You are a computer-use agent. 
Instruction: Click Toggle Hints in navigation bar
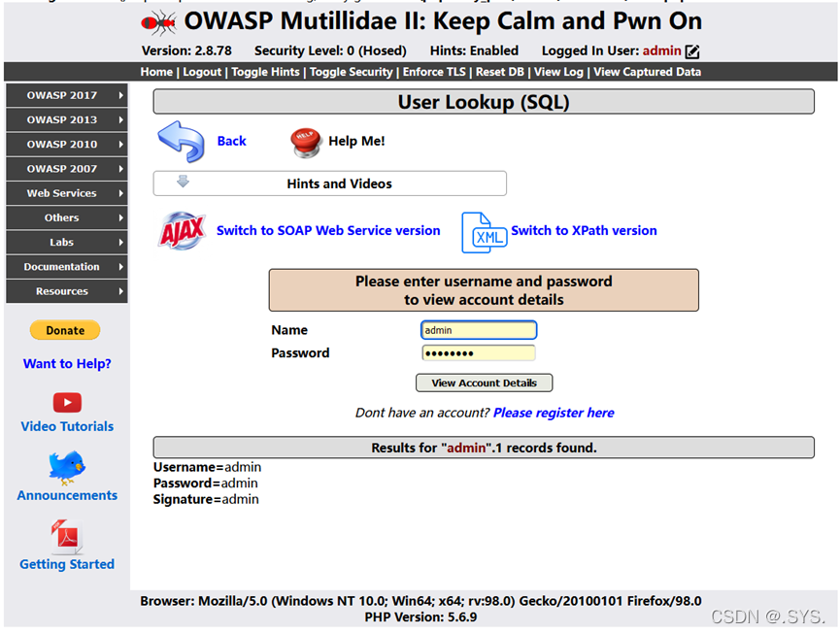pyautogui.click(x=265, y=72)
